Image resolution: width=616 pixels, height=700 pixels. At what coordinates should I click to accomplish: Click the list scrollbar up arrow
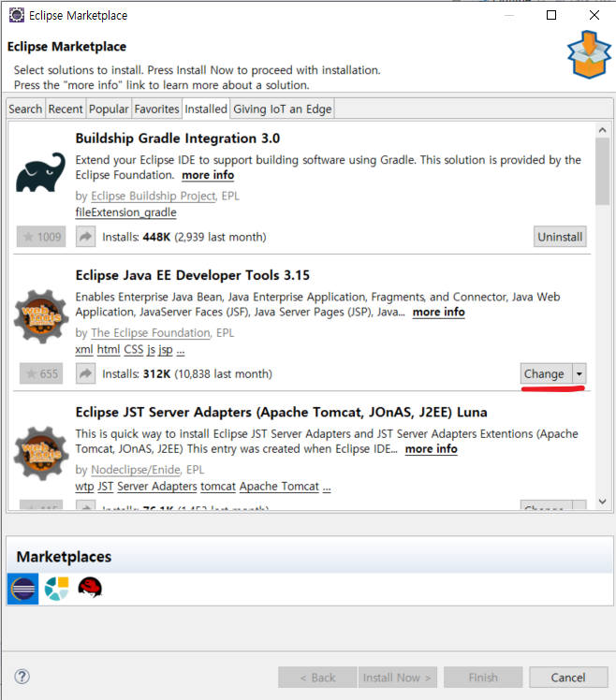[602, 130]
